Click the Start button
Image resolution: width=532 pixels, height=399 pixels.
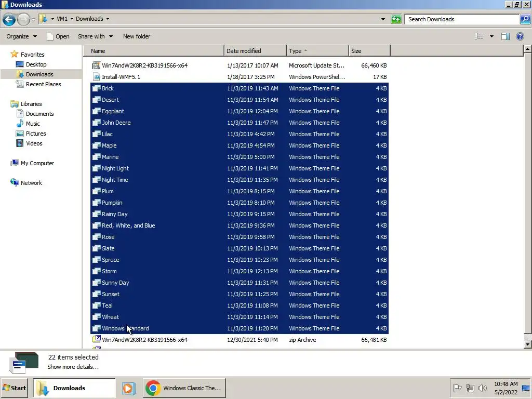pyautogui.click(x=14, y=388)
